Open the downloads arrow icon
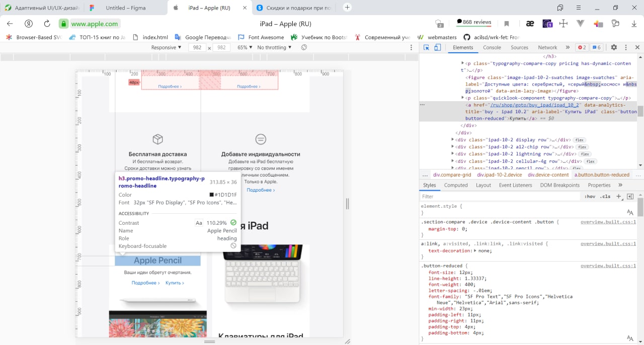Image resolution: width=644 pixels, height=345 pixels. coord(634,24)
